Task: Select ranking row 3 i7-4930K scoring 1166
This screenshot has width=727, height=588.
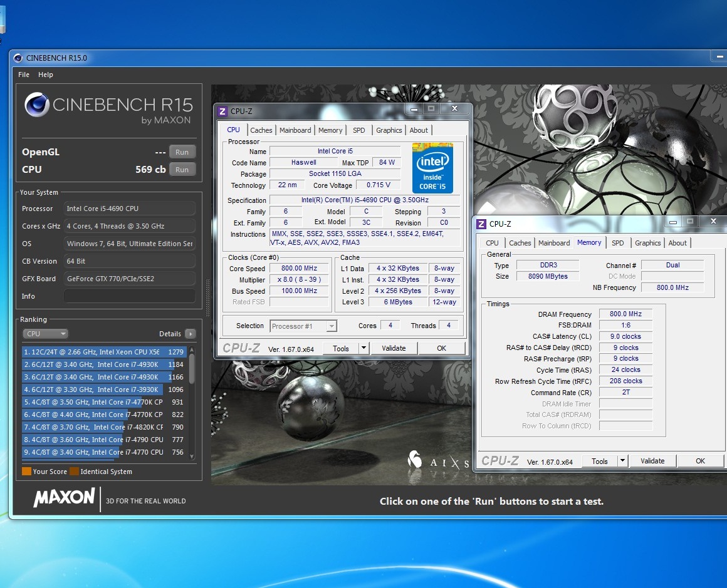Action: click(104, 377)
